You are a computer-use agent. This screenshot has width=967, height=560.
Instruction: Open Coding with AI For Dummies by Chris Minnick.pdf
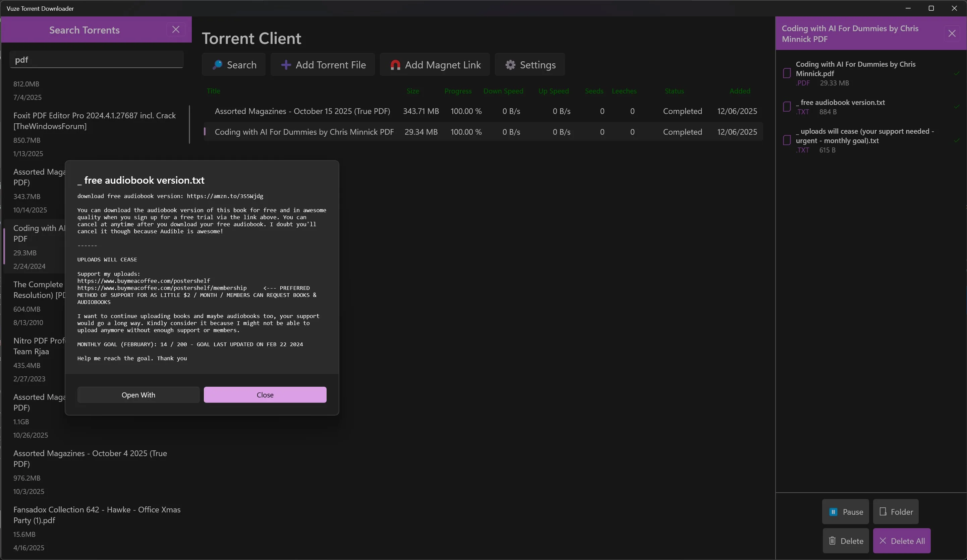coord(871,73)
